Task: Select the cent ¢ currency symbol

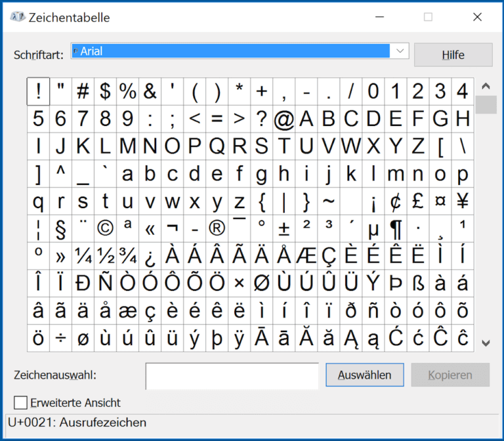Action: pos(396,201)
